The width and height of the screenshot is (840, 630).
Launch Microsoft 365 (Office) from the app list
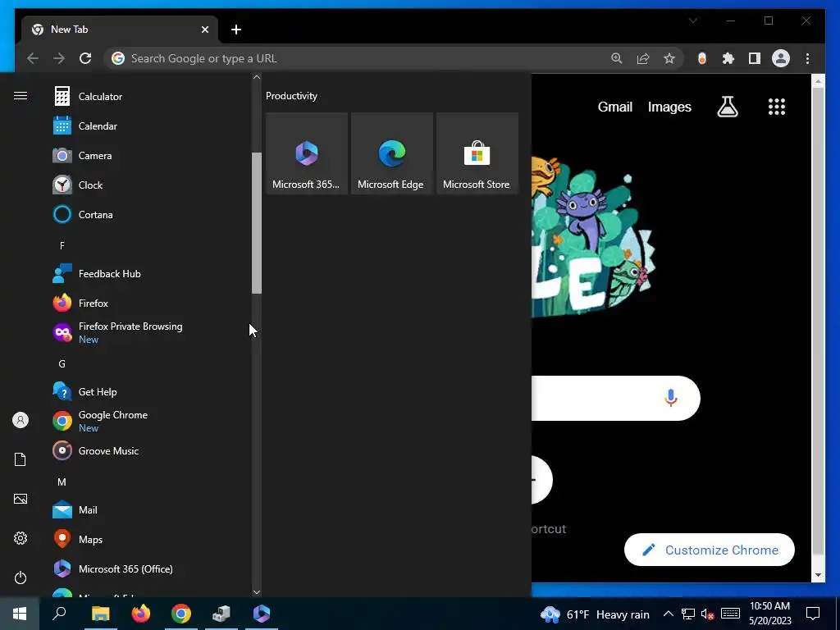(x=150, y=569)
